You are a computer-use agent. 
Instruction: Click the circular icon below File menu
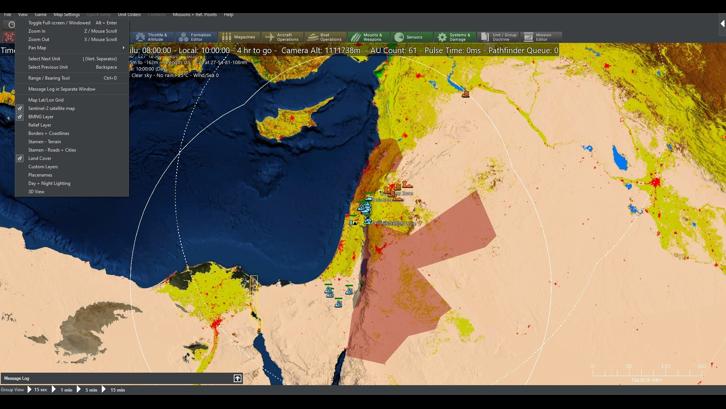click(12, 25)
